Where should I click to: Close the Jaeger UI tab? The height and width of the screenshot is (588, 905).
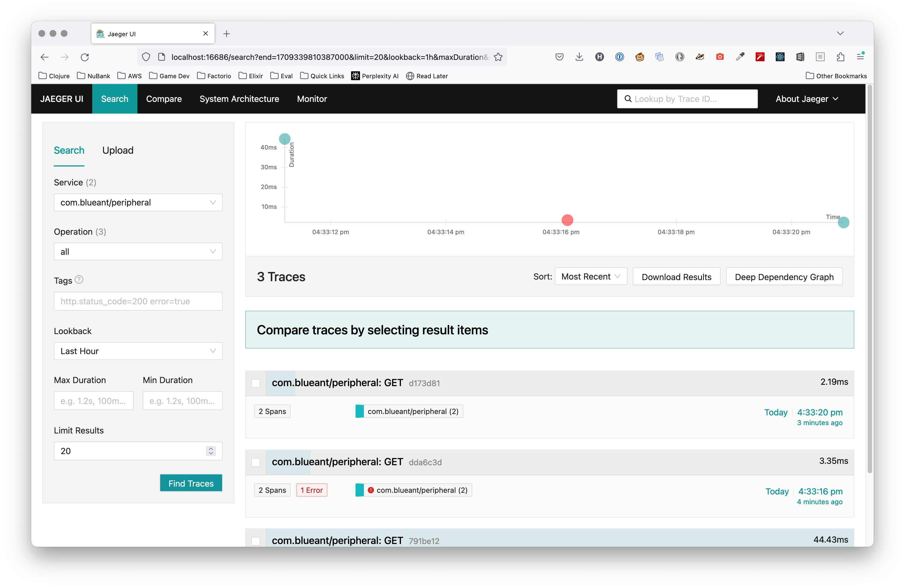pos(206,33)
